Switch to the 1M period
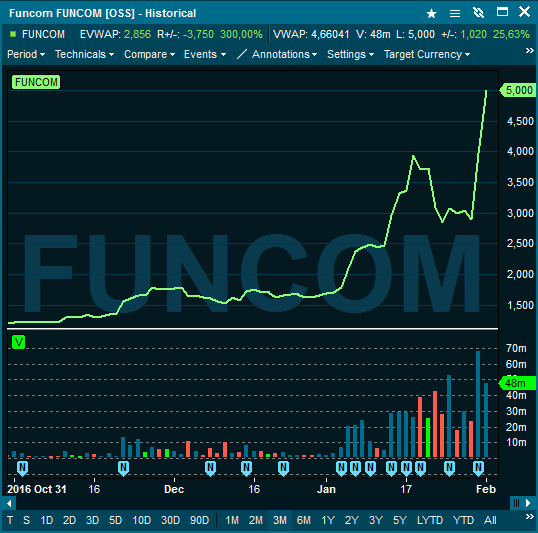The image size is (538, 533). [x=232, y=520]
